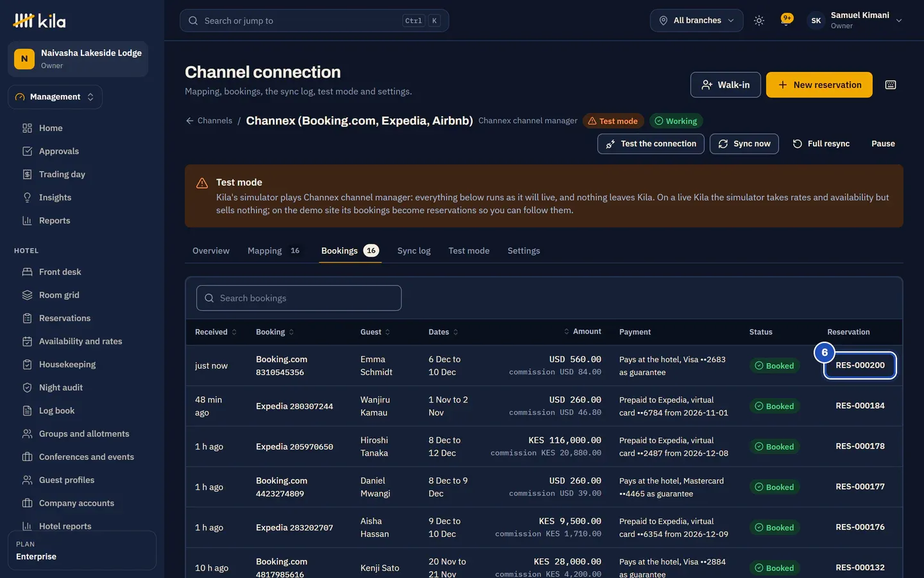Click Booked status for Emma Schmidt
Image resolution: width=924 pixels, height=578 pixels.
click(774, 365)
